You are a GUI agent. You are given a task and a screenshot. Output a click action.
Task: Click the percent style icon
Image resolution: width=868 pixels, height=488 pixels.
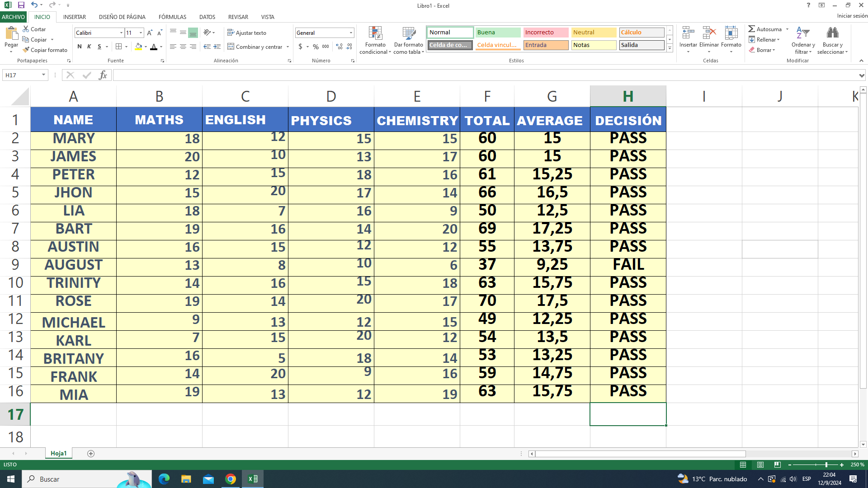(316, 47)
